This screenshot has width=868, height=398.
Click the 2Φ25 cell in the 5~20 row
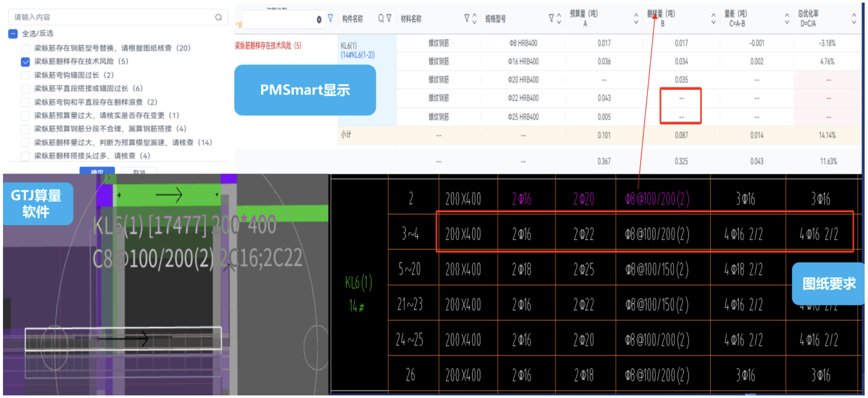(x=584, y=269)
